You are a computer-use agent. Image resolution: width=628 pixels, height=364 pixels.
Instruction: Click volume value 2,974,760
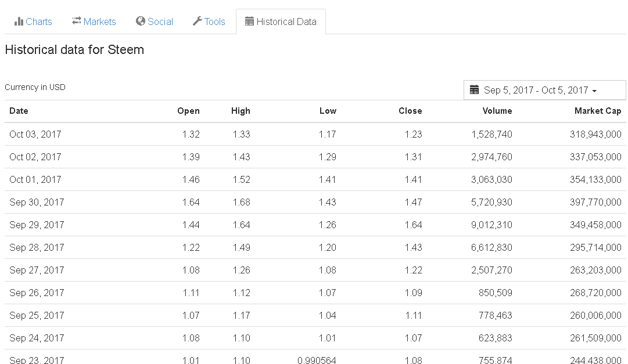[491, 157]
